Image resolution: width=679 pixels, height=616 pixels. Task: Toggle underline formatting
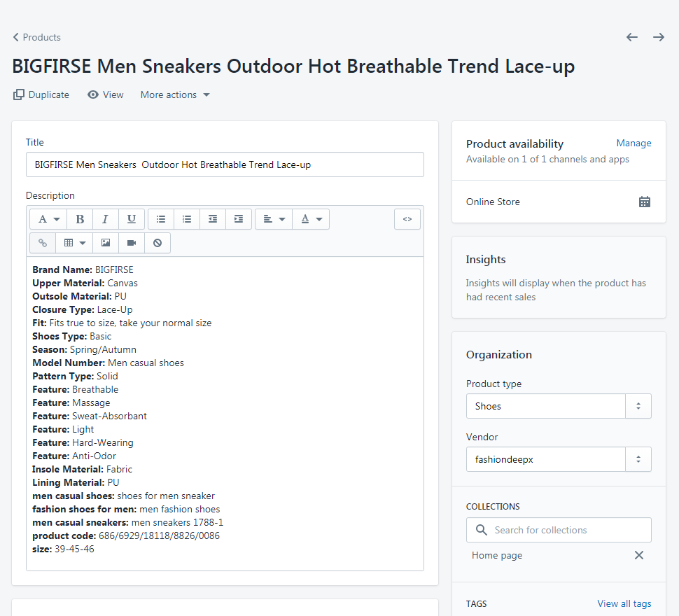pyautogui.click(x=131, y=219)
